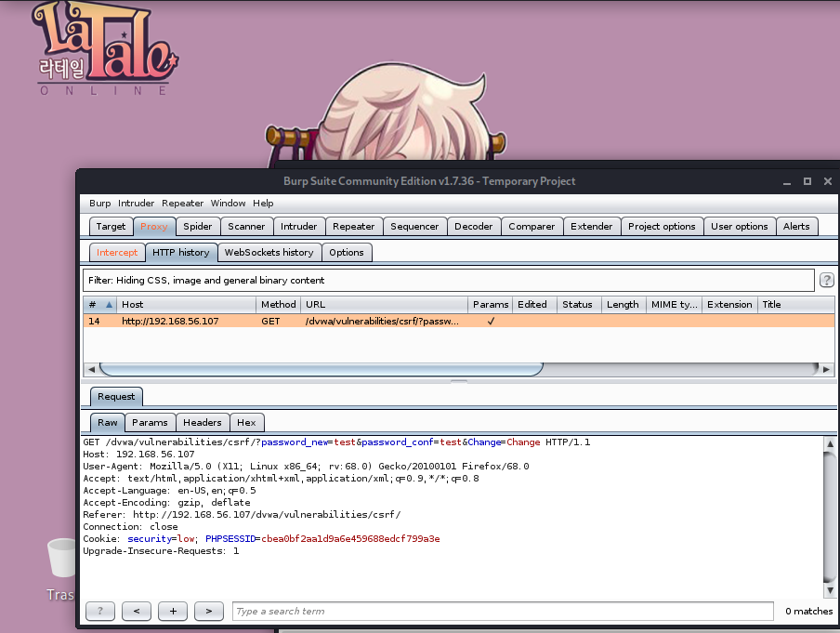Screen dimensions: 840x633
Task: Switch to the Repeater tool tab
Action: pyautogui.click(x=354, y=226)
